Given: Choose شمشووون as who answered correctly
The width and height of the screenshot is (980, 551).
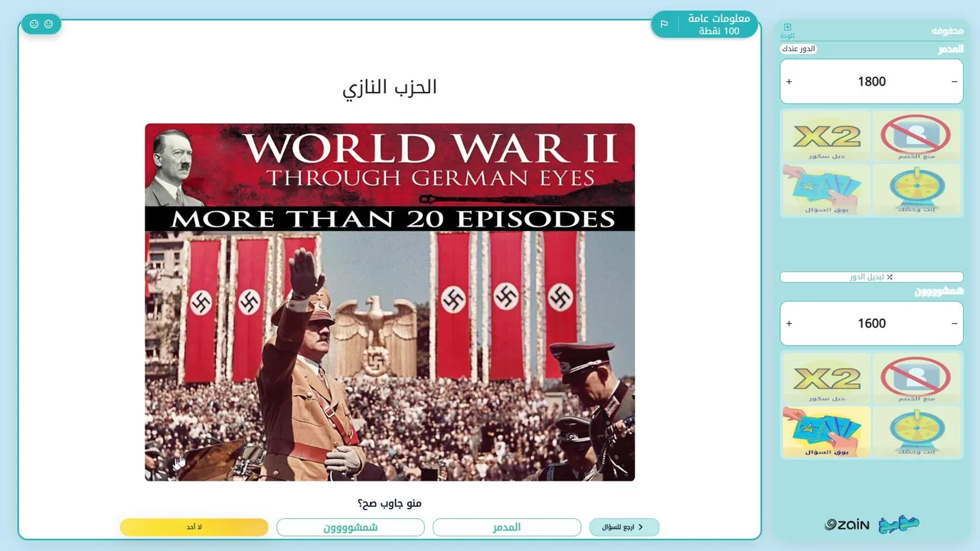Looking at the screenshot, I should [x=351, y=527].
